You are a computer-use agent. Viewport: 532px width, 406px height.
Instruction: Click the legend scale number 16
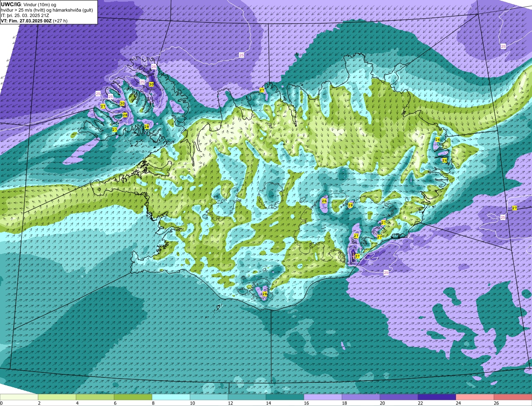coord(306,403)
